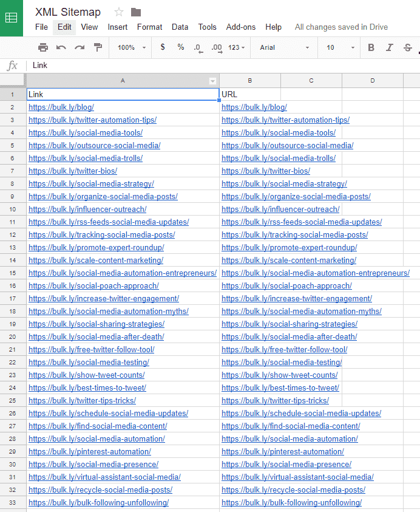Open the Add-ons menu
Image resolution: width=420 pixels, height=512 pixels.
click(x=240, y=27)
